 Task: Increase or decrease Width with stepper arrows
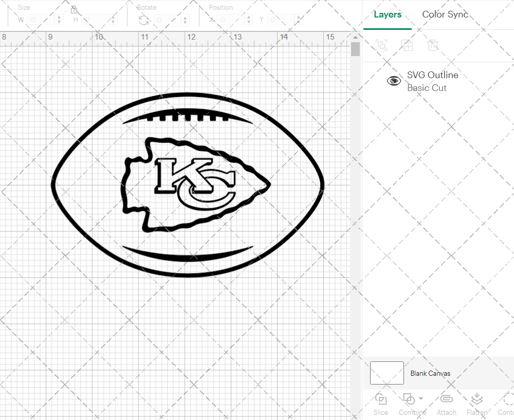[59, 20]
